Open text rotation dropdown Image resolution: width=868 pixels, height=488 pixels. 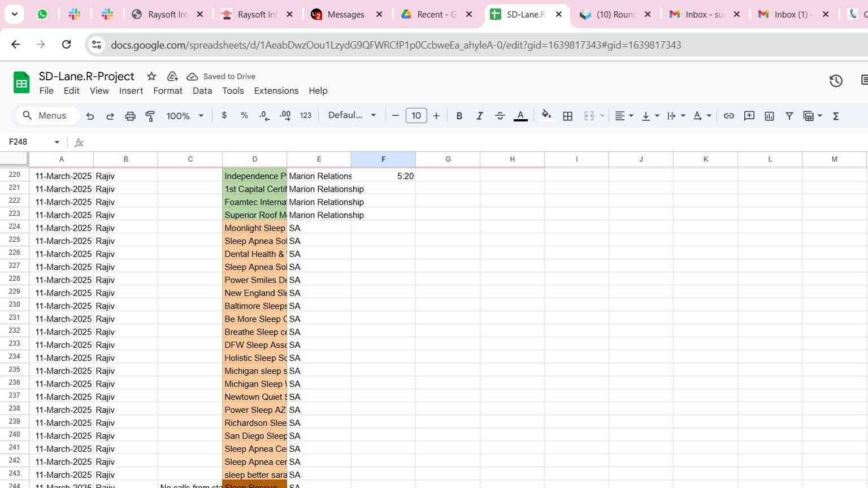pyautogui.click(x=702, y=116)
